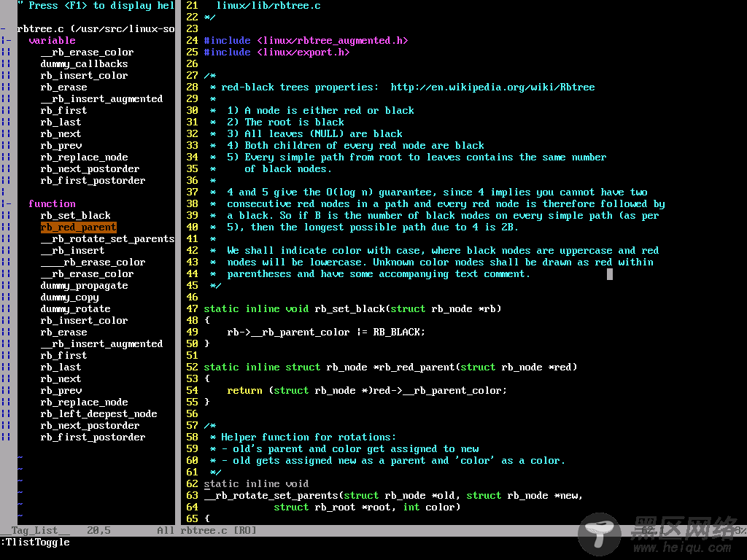The image size is (747, 560).
Task: Place cursor on RB_BLACK constant
Action: (x=396, y=332)
